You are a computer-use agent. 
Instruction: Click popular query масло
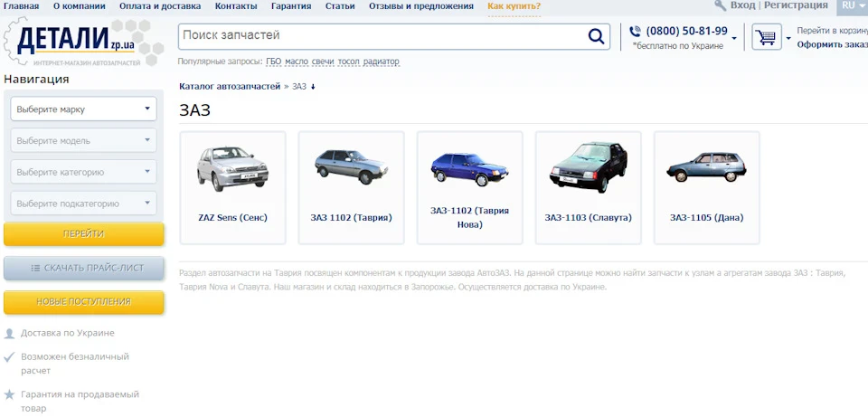(x=297, y=62)
